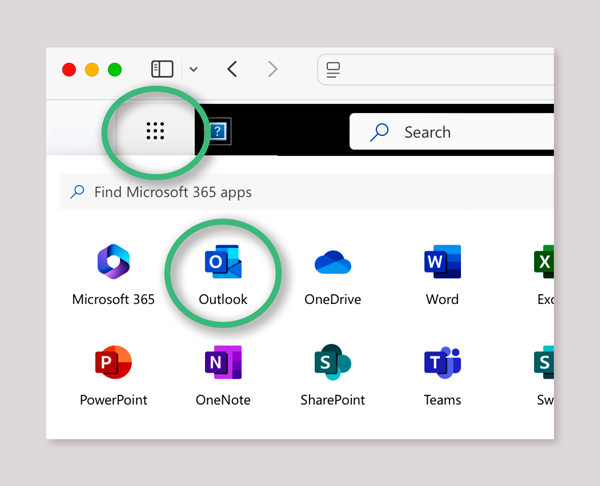Launch SharePoint from the app list
Viewport: 600px width, 486px height.
[333, 376]
